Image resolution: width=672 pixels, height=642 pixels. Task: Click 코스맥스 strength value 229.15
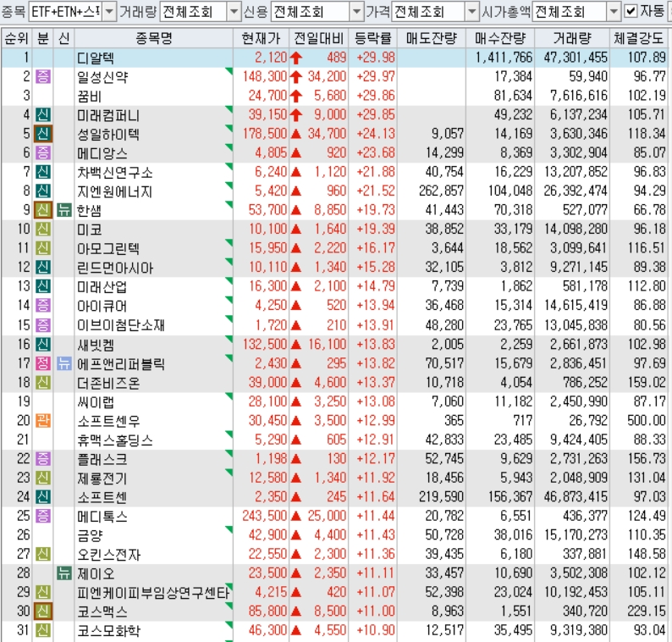pos(647,612)
